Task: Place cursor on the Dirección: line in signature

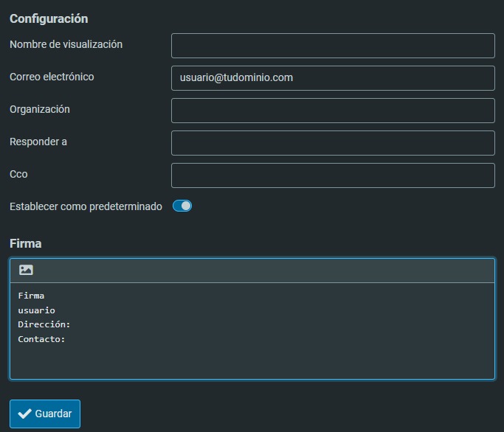Action: coord(44,324)
